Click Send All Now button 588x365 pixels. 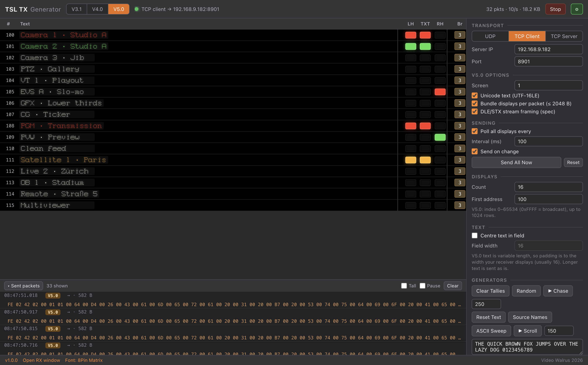(x=516, y=163)
